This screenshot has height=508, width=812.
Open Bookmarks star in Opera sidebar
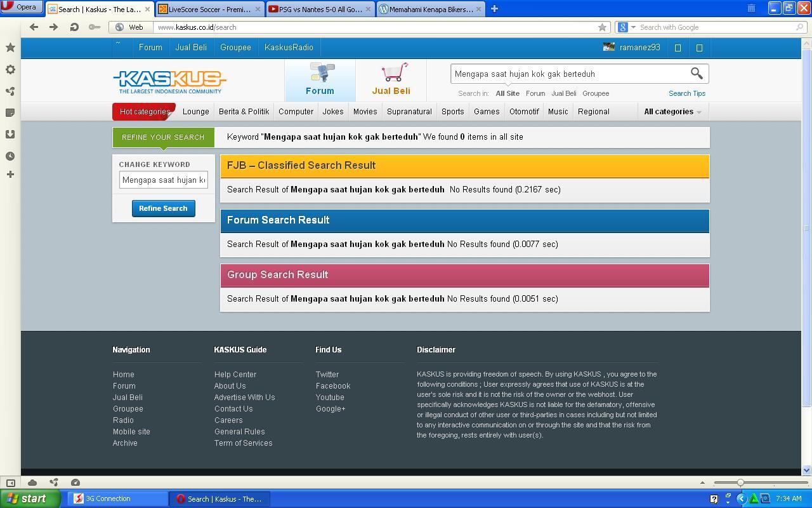(10, 48)
